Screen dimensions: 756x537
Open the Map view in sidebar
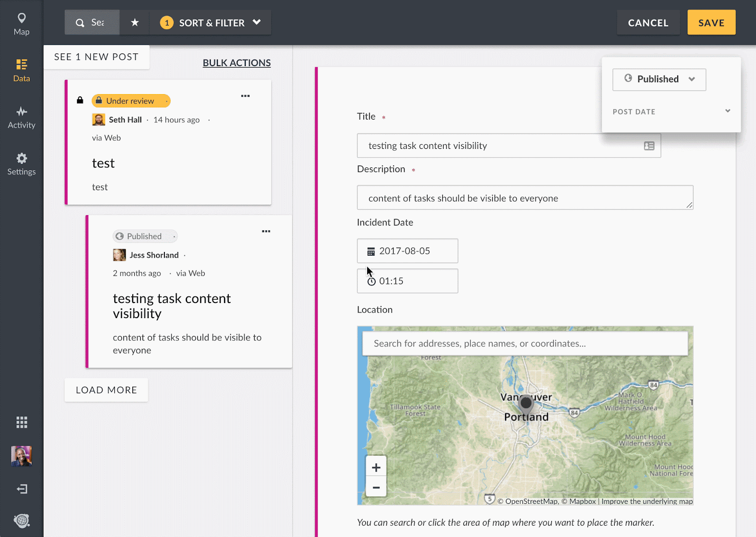click(21, 24)
